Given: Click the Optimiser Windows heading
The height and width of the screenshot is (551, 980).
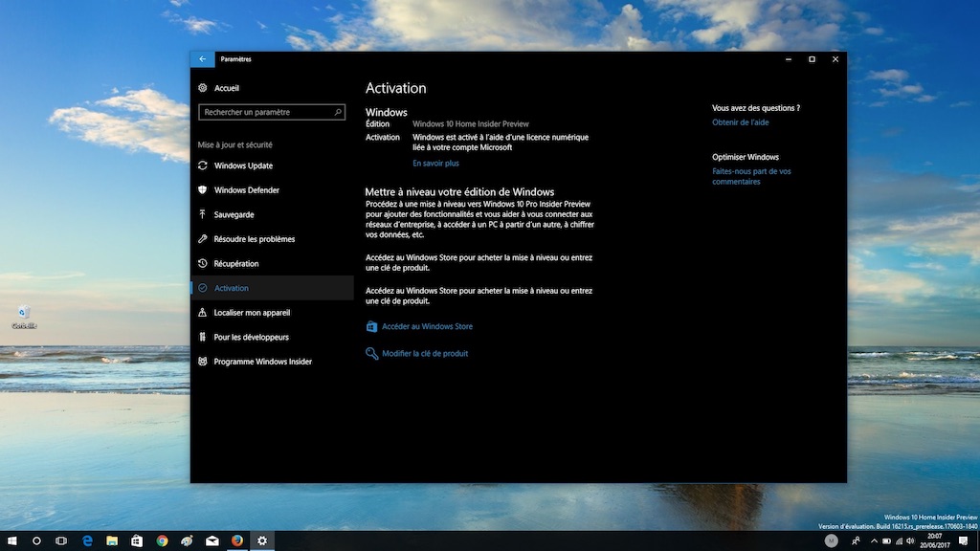Looking at the screenshot, I should [x=745, y=157].
